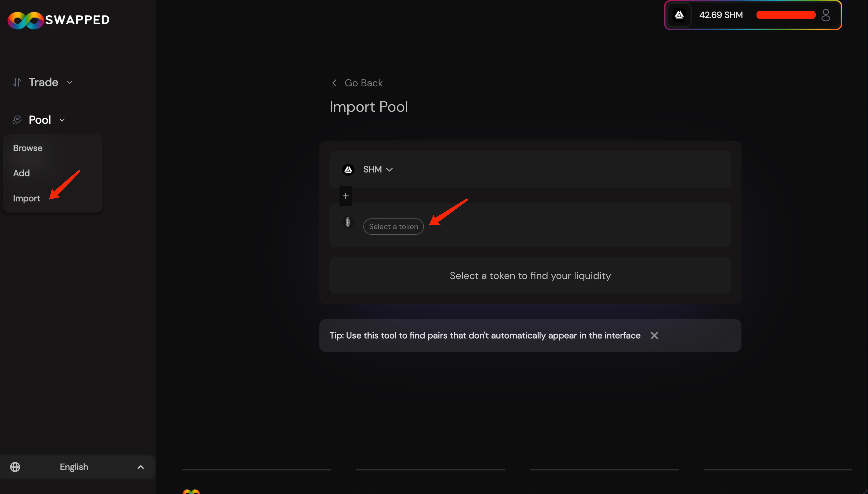Image resolution: width=868 pixels, height=494 pixels.
Task: Click the empty token placeholder icon
Action: (348, 222)
